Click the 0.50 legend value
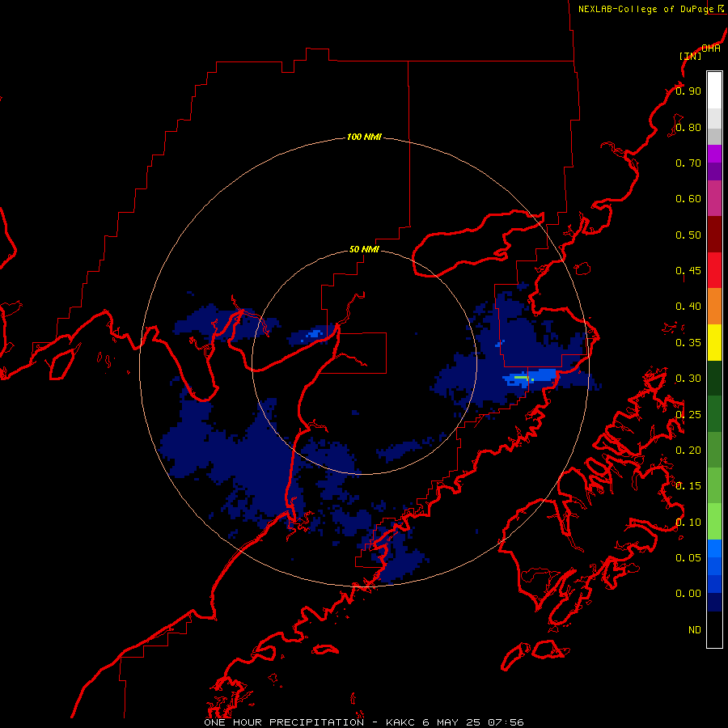Image resolution: width=728 pixels, height=728 pixels. pyautogui.click(x=688, y=235)
